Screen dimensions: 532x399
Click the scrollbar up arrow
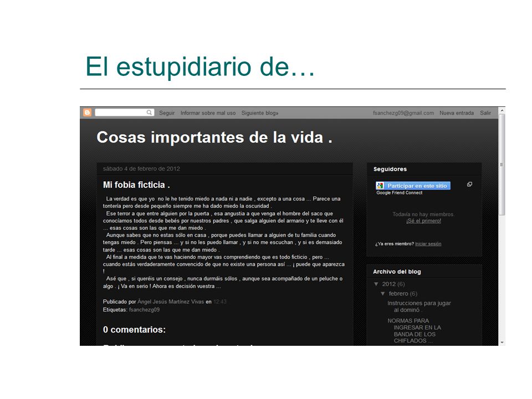pos(502,111)
